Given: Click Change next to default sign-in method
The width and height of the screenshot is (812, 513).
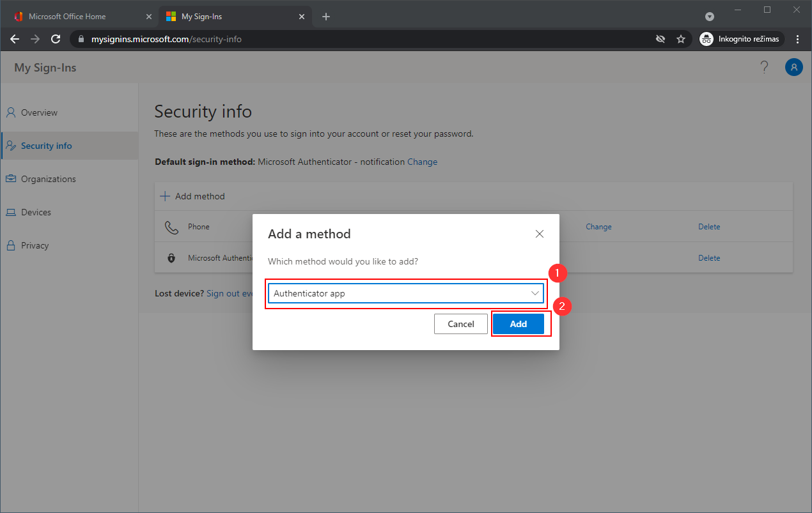Looking at the screenshot, I should tap(422, 162).
